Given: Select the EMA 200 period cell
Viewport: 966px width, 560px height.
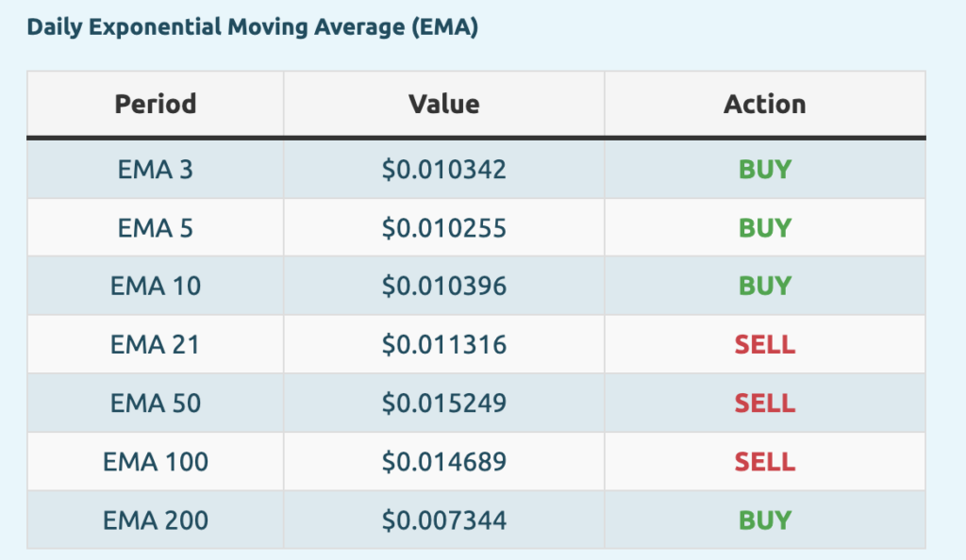Looking at the screenshot, I should (156, 520).
